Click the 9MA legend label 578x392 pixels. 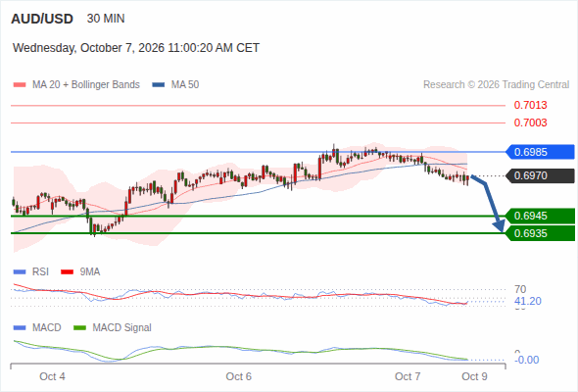[90, 271]
